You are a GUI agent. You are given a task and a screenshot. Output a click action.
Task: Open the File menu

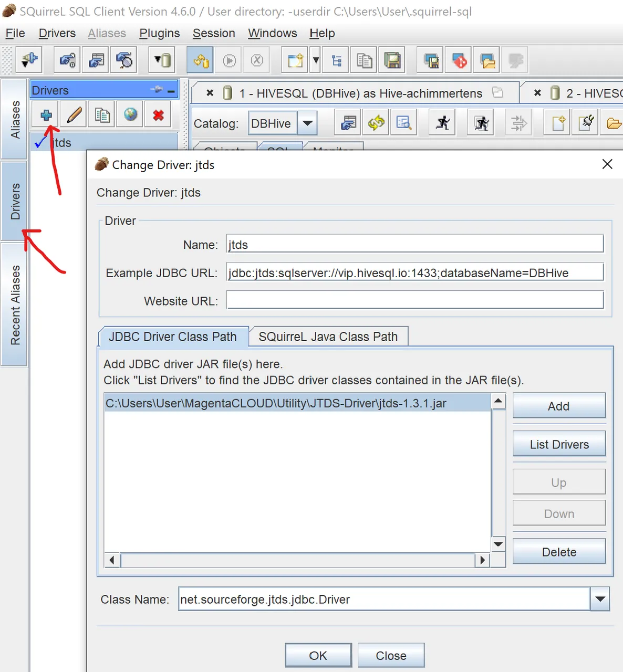[x=15, y=33]
